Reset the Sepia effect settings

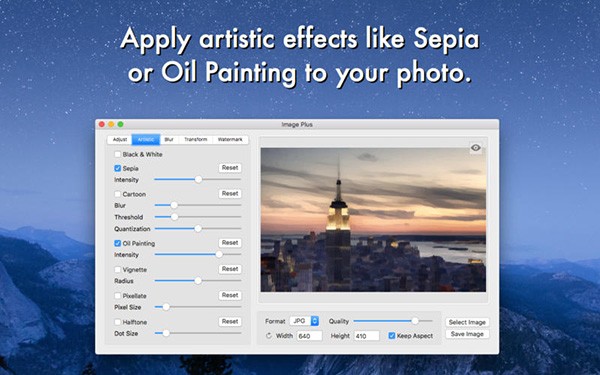pos(230,168)
